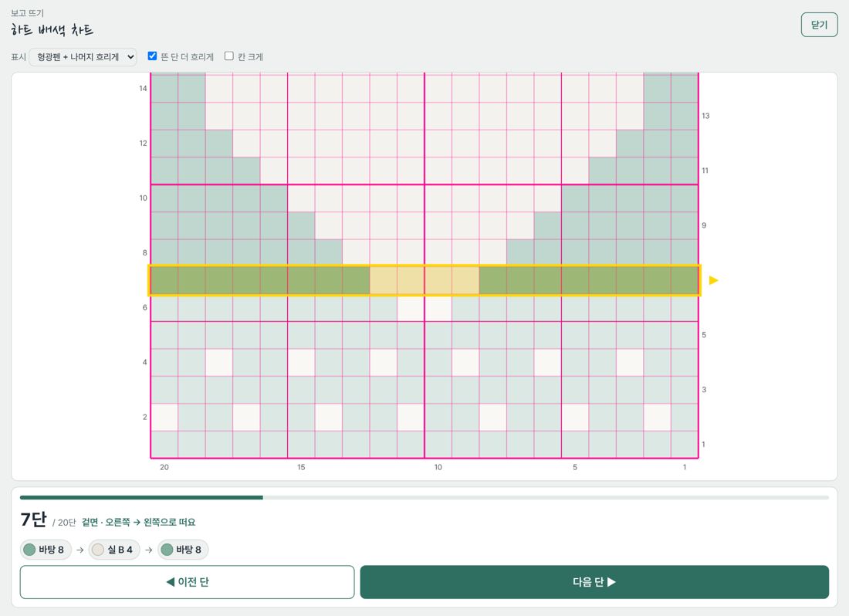849x616 pixels.
Task: Click the 실 B 4 yarn chip
Action: pos(113,550)
